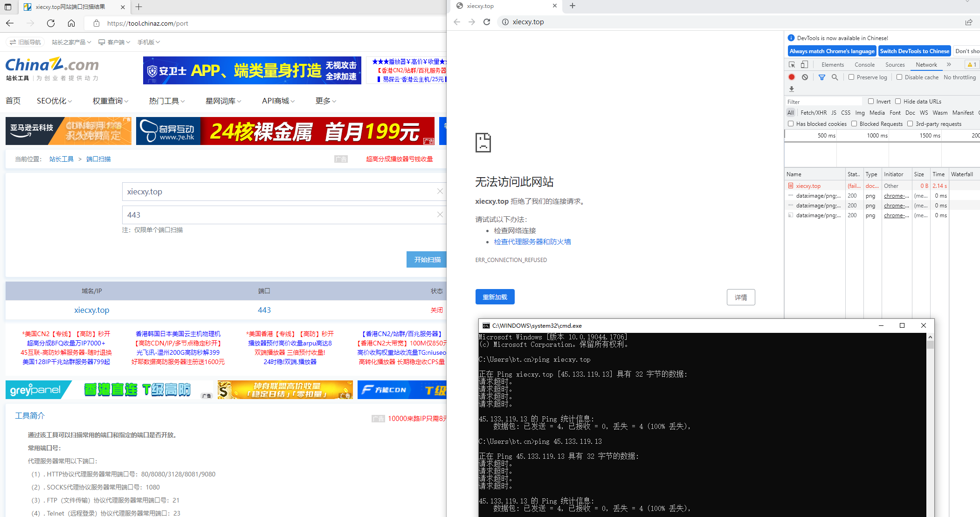Focus the left browser address bar URL
The image size is (980, 517).
pyautogui.click(x=148, y=23)
